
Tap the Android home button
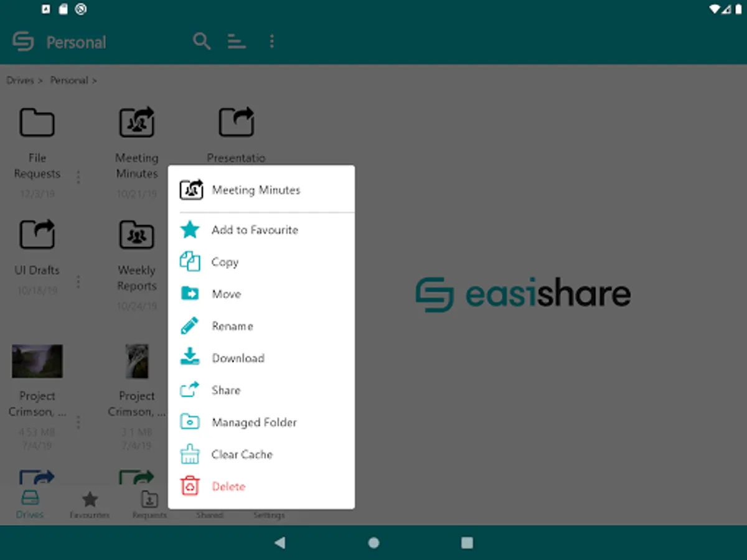(x=374, y=543)
